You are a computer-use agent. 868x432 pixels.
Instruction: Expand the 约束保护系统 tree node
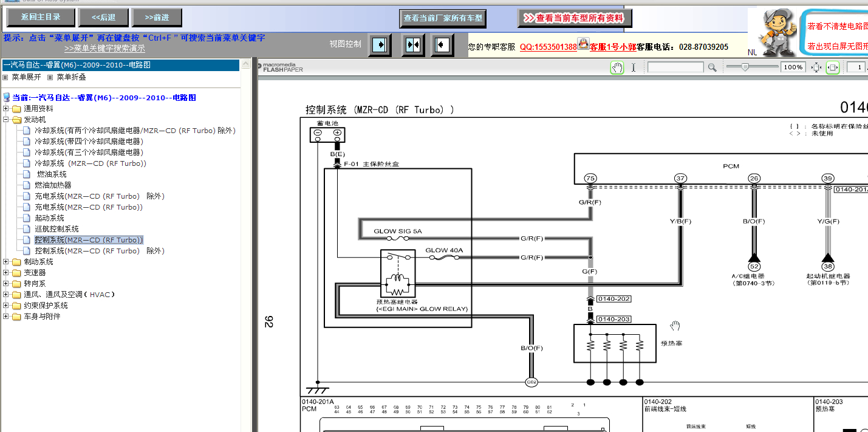pos(6,306)
